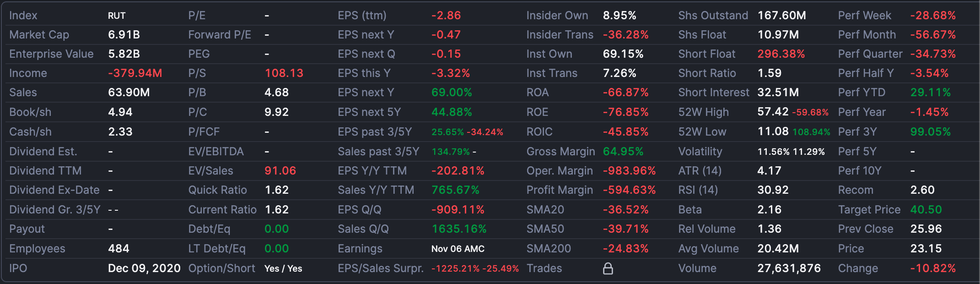Open the Insider Own label

(557, 16)
